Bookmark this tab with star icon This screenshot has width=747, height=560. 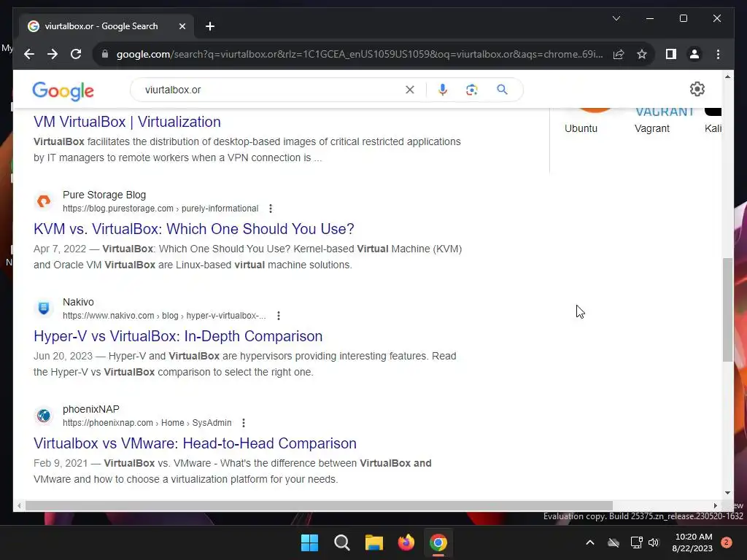point(642,54)
